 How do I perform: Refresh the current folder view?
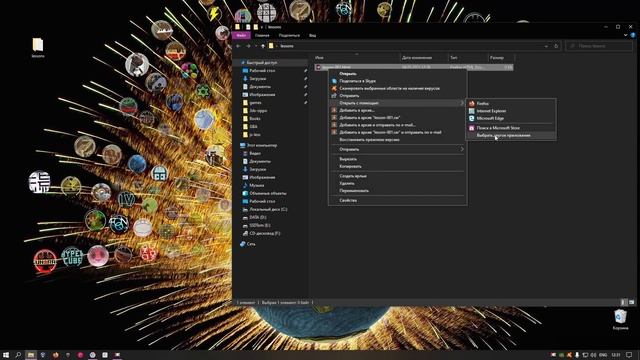point(556,46)
